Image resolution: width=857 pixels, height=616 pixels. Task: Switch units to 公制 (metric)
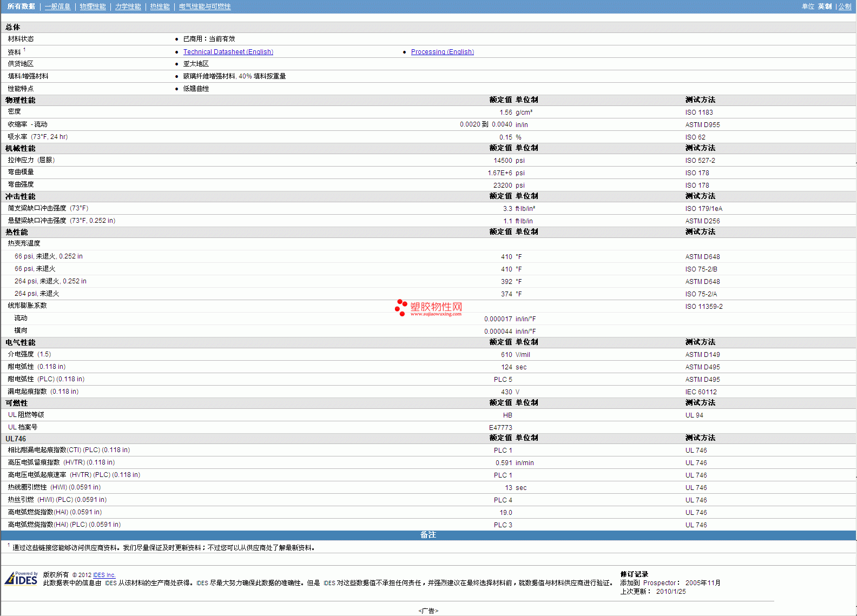[845, 6]
